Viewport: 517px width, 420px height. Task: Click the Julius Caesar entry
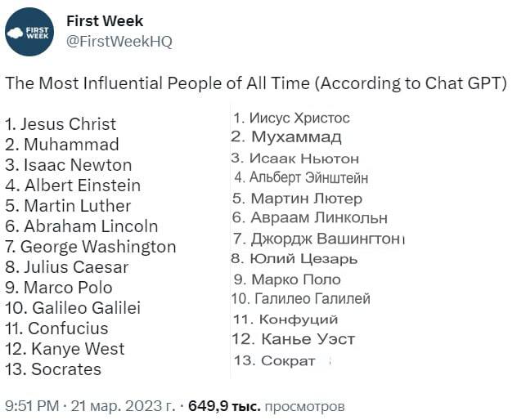(67, 267)
